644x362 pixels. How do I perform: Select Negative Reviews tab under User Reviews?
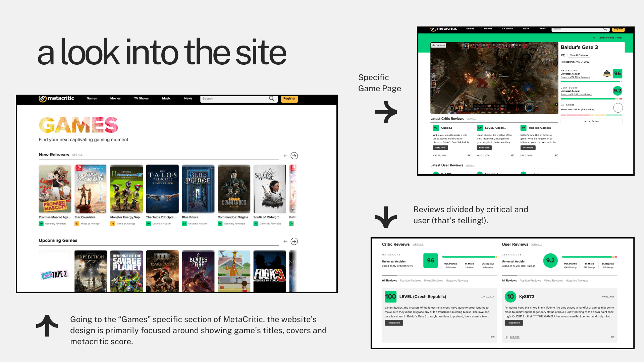pyautogui.click(x=577, y=281)
